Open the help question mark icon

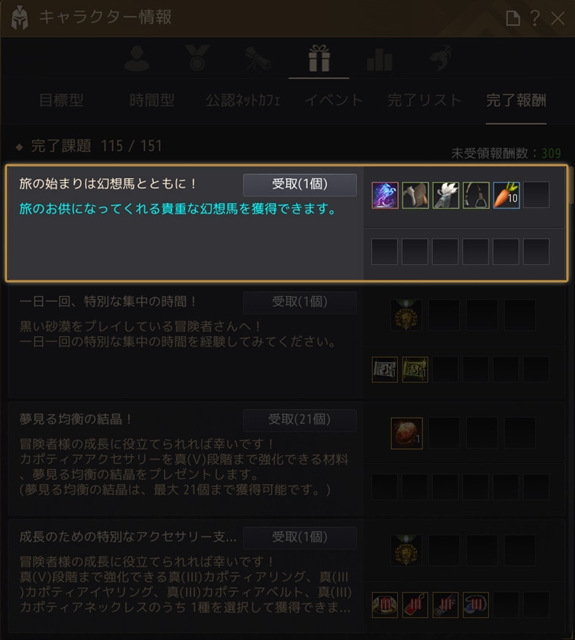click(535, 18)
